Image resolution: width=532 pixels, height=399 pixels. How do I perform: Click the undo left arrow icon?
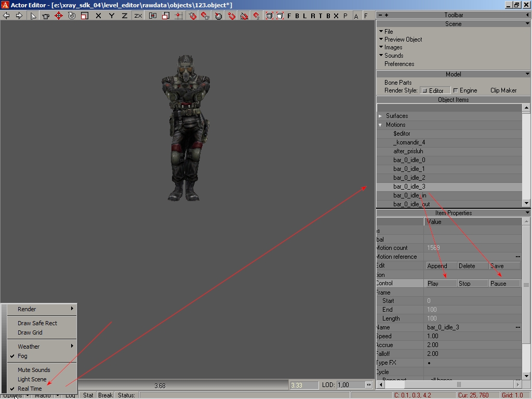point(6,16)
